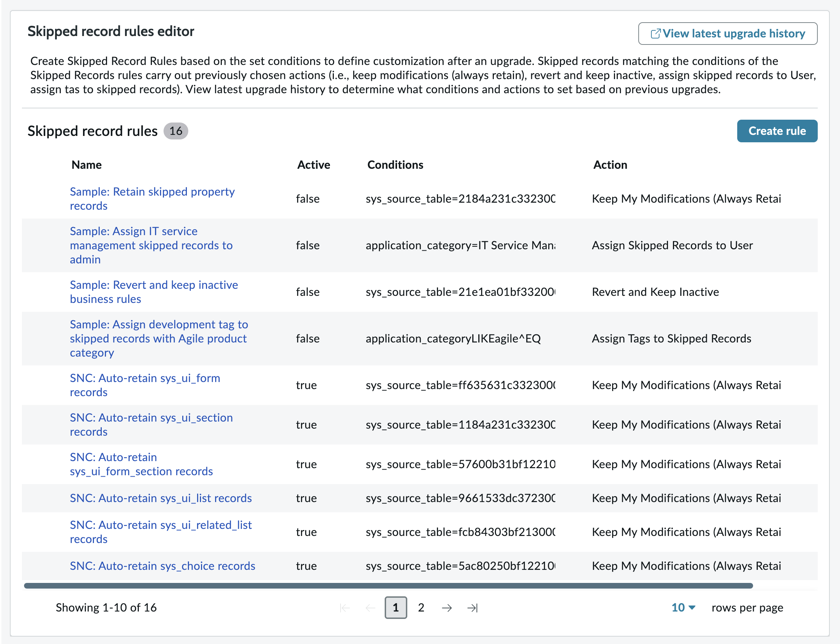Open SNC: Auto-retain sys_ui_form_section records
The image size is (840, 644).
[141, 464]
